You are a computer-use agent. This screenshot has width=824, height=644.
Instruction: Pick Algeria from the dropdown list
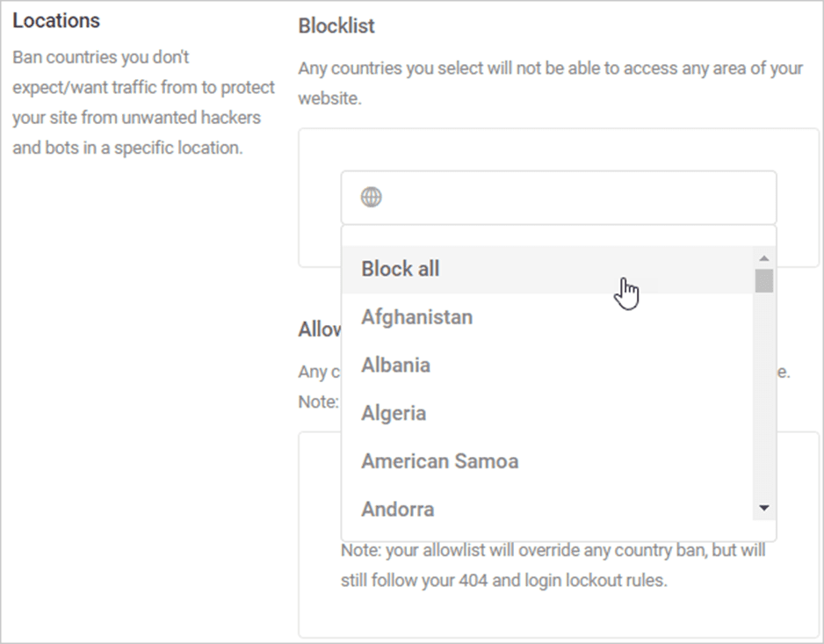(547, 413)
